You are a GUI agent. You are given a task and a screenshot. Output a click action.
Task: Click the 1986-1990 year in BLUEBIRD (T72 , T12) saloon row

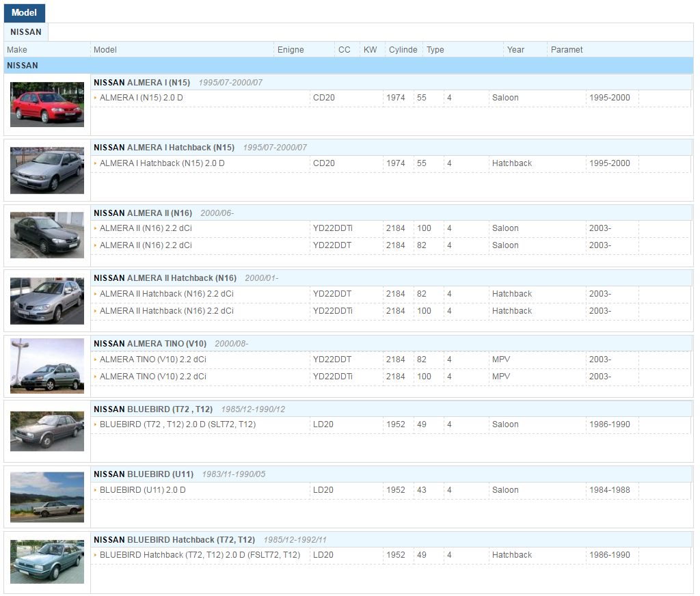click(609, 424)
